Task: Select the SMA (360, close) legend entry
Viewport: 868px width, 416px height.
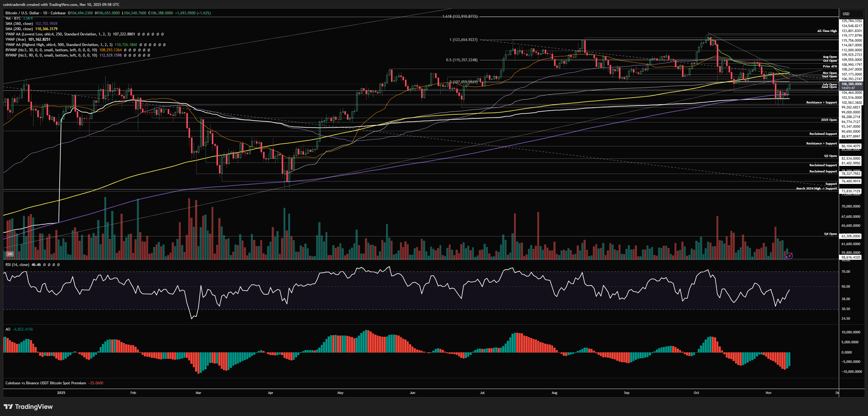Action: pos(19,24)
